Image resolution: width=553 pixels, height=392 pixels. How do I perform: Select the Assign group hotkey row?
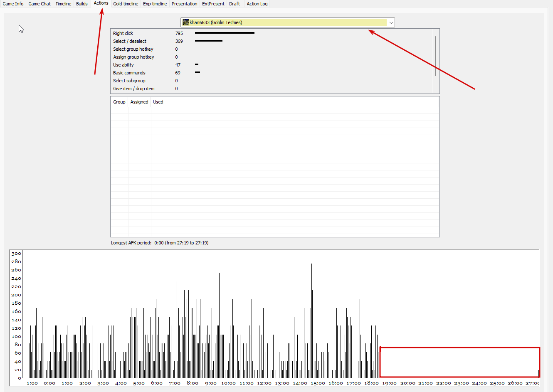coord(271,57)
